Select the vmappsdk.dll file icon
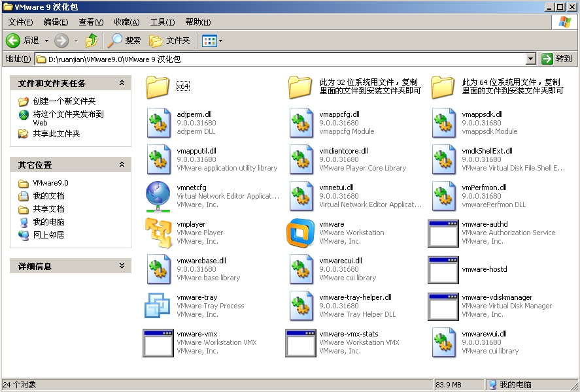 tap(444, 123)
